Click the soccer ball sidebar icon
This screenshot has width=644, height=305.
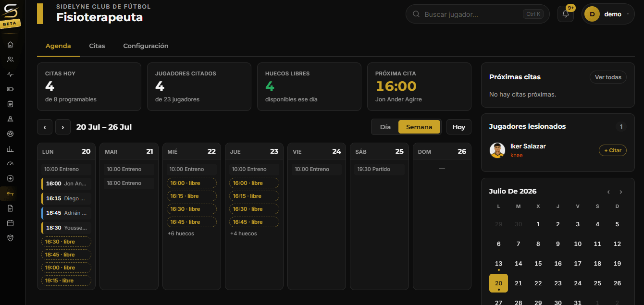point(10,134)
